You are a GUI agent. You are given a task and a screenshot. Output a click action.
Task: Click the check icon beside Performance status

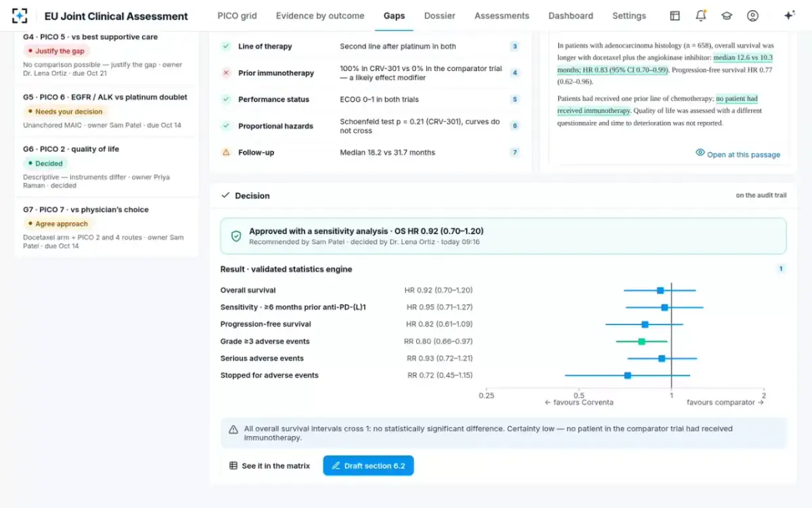226,99
